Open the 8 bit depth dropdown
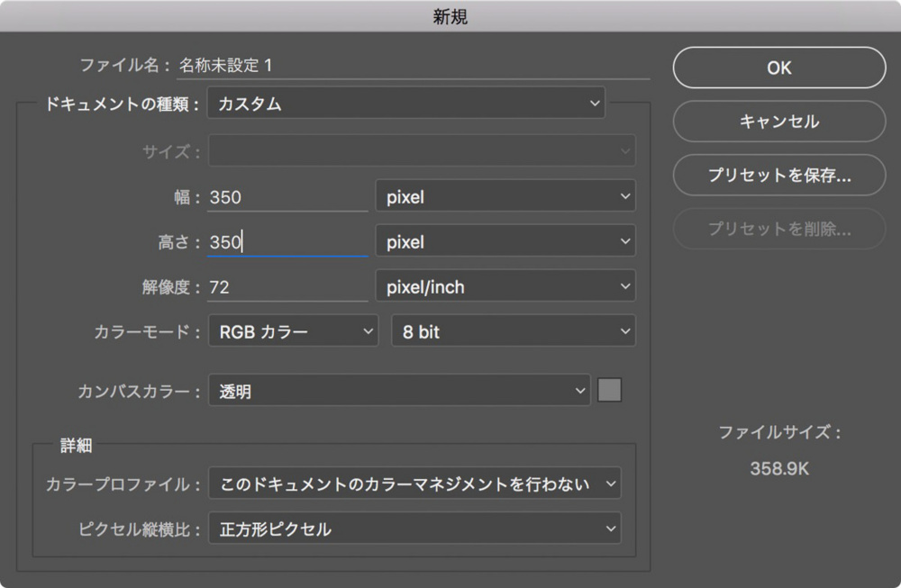The image size is (901, 588). click(514, 330)
